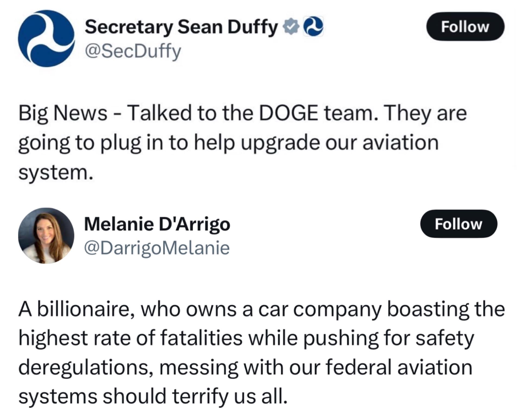The image size is (525, 420).
Task: Open the Melanie D'Arrigo display name
Action: pos(157,224)
